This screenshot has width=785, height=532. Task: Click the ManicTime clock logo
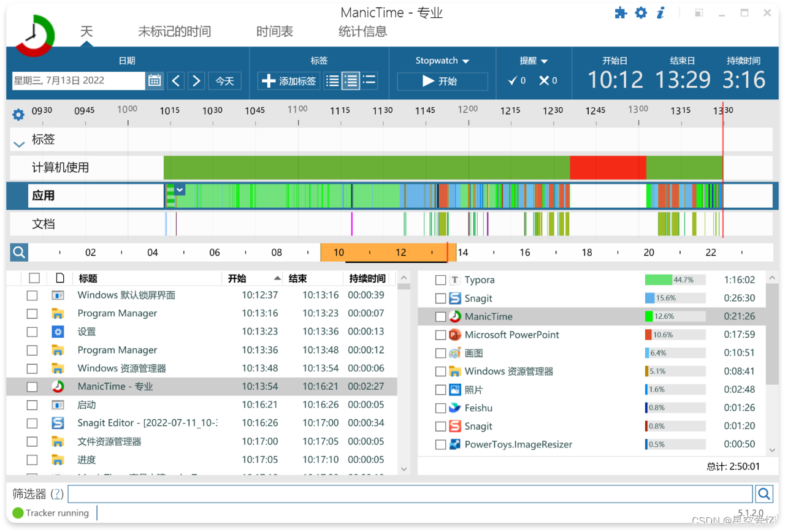tap(36, 36)
